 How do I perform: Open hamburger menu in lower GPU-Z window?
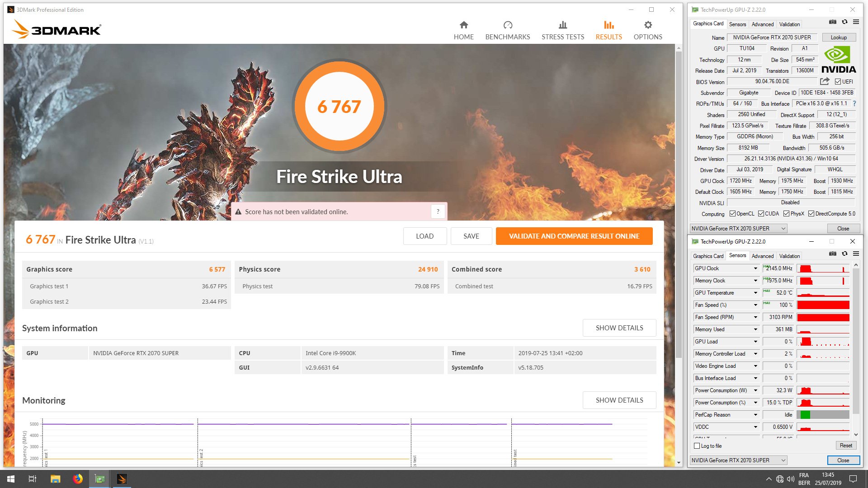856,253
